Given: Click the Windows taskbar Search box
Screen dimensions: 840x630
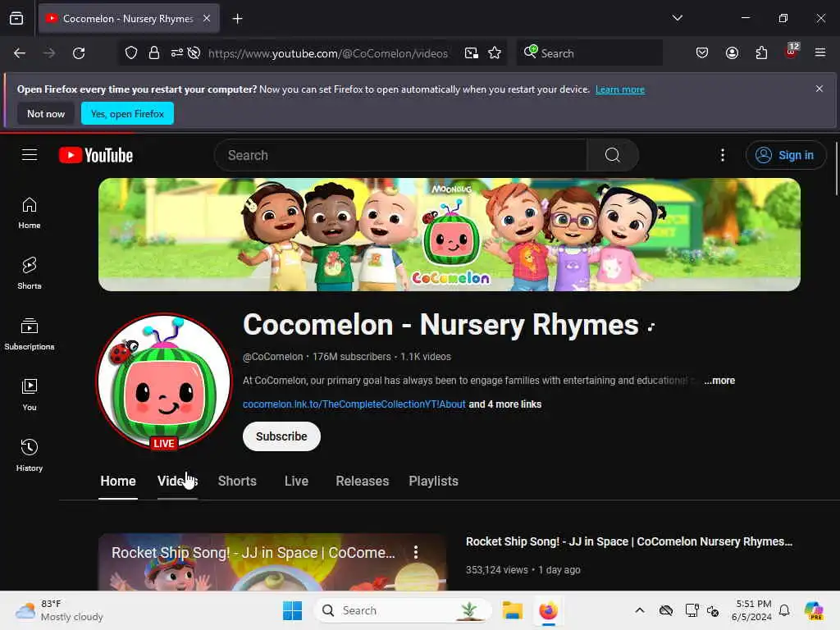Looking at the screenshot, I should pos(402,610).
